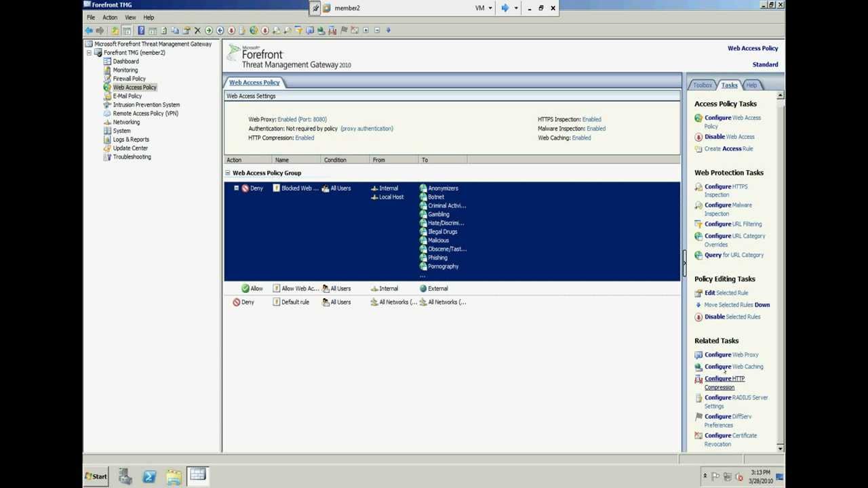Select Firewall Policy in the tree
868x488 pixels.
point(129,79)
